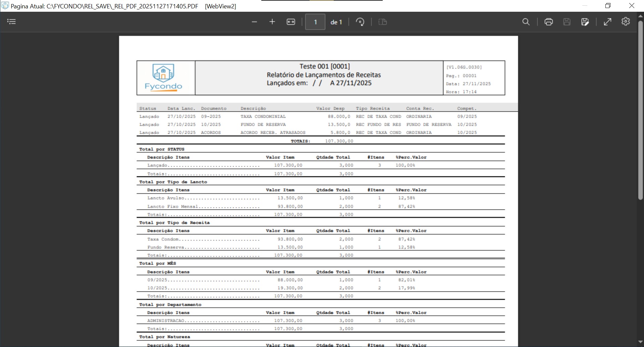Image resolution: width=644 pixels, height=347 pixels.
Task: Click the Save floppy disk icon
Action: (x=567, y=22)
